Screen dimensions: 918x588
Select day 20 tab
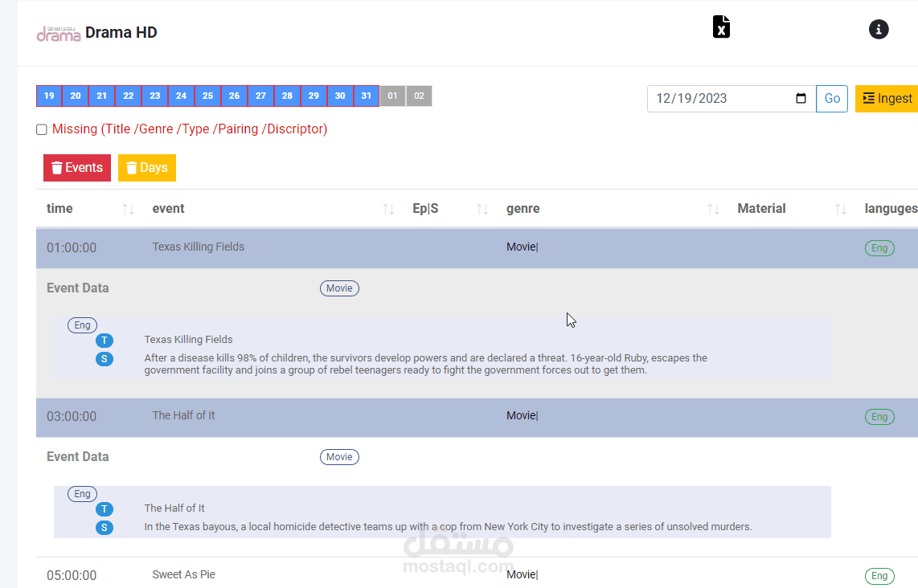pyautogui.click(x=76, y=96)
